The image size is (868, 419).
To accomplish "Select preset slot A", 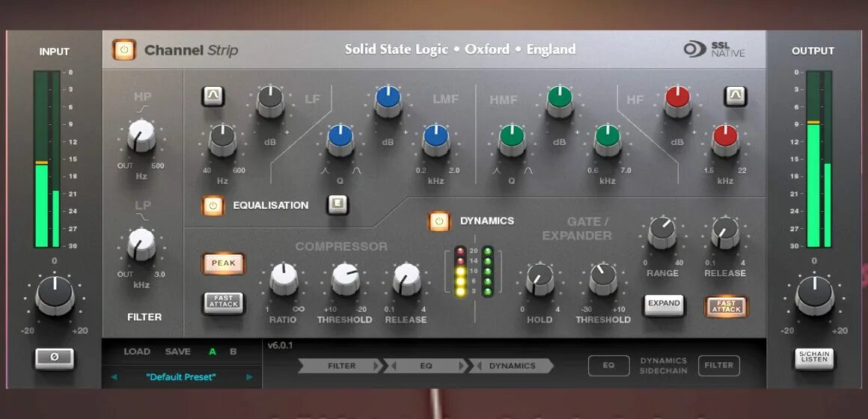I will [213, 352].
